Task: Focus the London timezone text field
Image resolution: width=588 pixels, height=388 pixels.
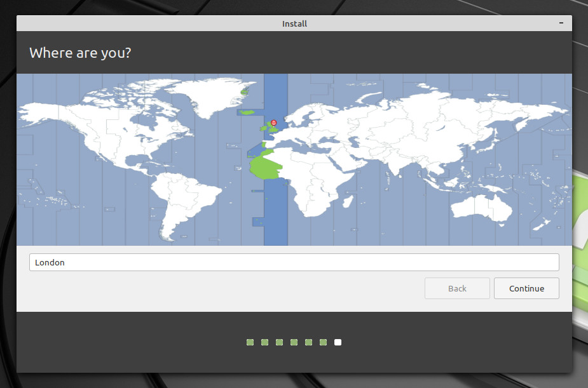Action: click(294, 262)
